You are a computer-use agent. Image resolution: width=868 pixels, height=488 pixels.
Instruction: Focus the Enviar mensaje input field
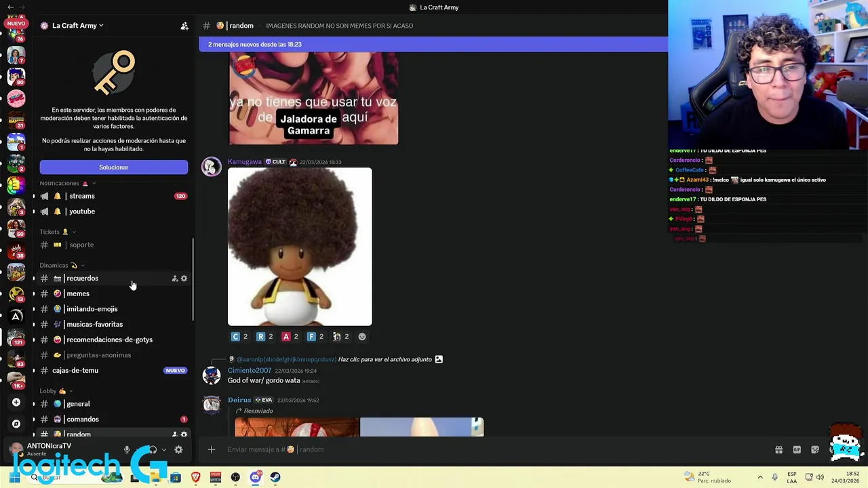[495, 449]
